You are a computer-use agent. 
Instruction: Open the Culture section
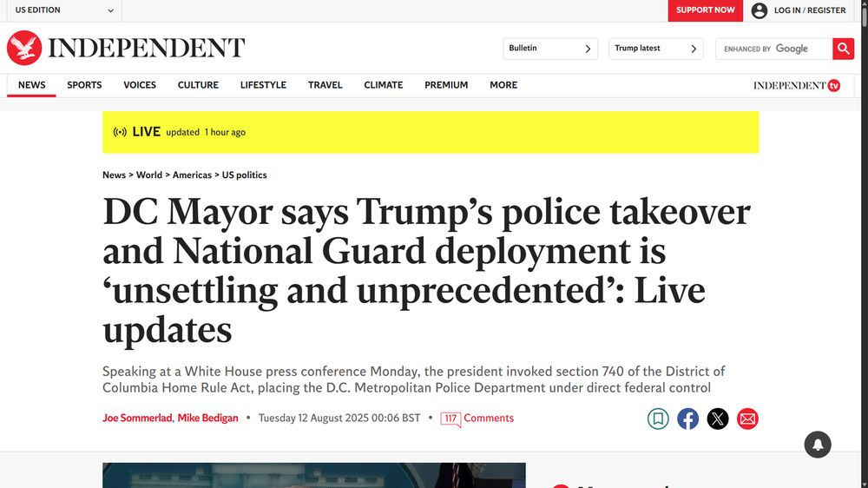point(198,85)
